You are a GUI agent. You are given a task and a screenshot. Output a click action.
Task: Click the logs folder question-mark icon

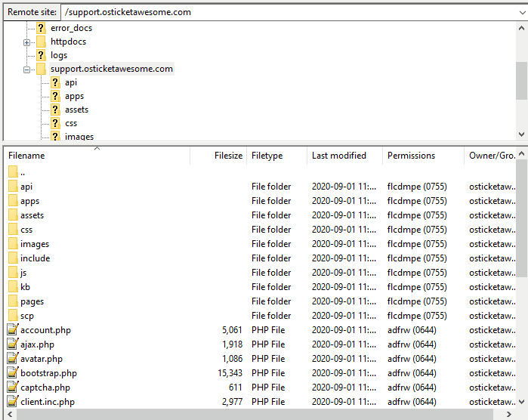pos(41,55)
